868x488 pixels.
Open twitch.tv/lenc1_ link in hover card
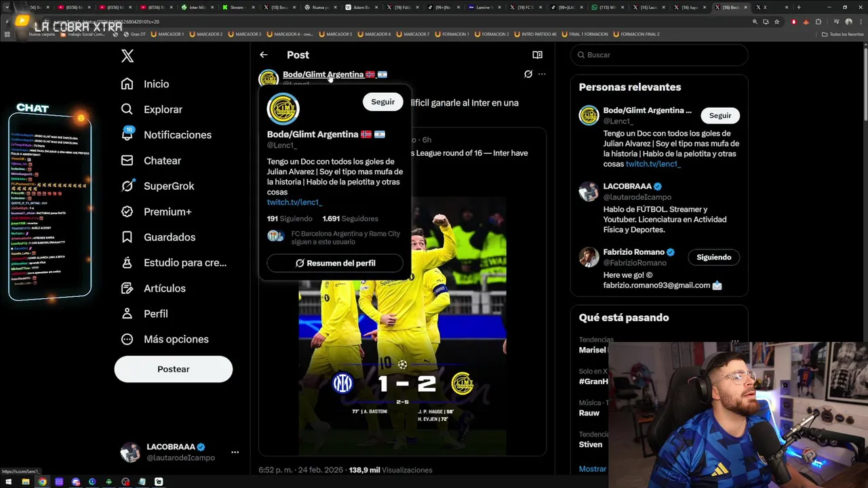[294, 202]
